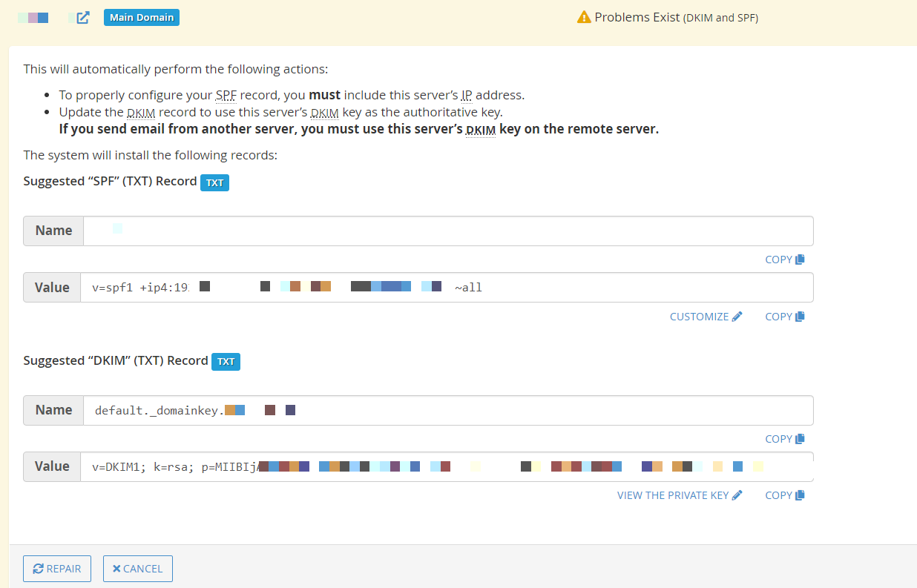
Task: Click the refresh icon inside the REPAIR button
Action: (x=38, y=568)
